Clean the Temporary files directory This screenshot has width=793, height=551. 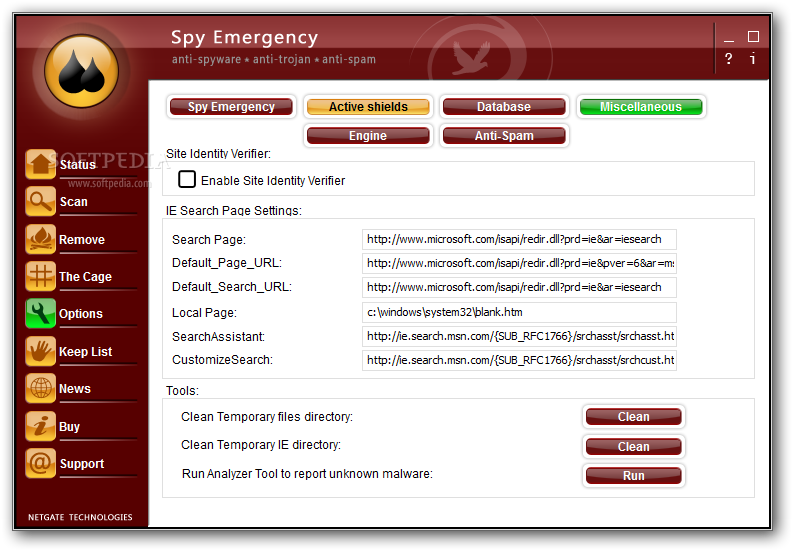click(x=633, y=416)
